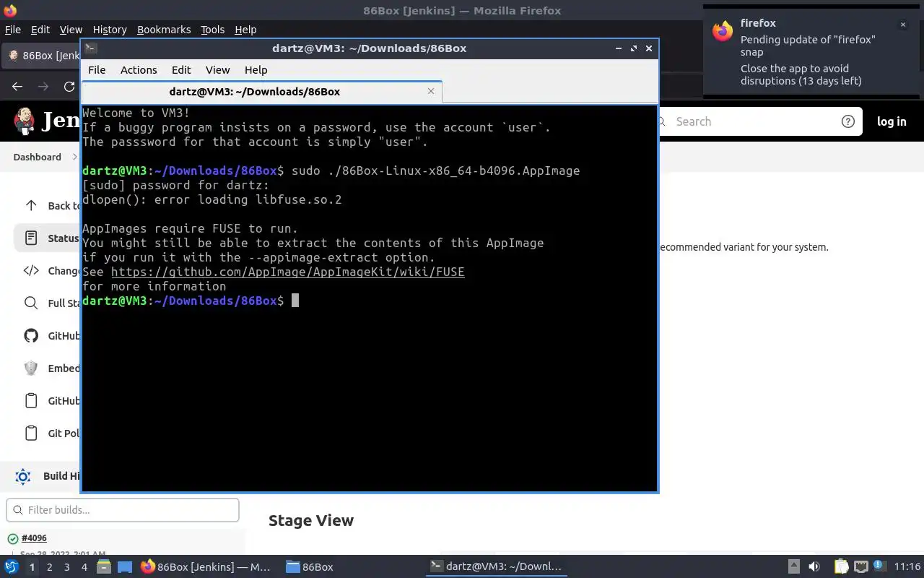The height and width of the screenshot is (578, 924).
Task: Open the terminal Actions menu
Action: coord(139,70)
